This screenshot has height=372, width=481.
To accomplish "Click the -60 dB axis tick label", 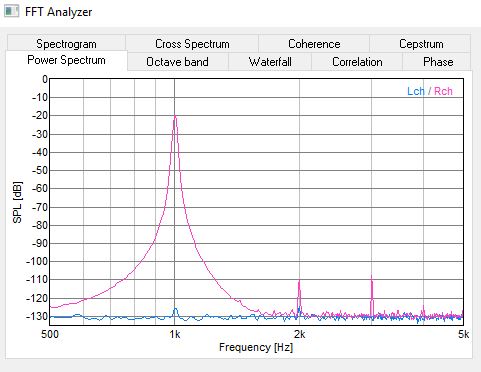I will 40,189.
